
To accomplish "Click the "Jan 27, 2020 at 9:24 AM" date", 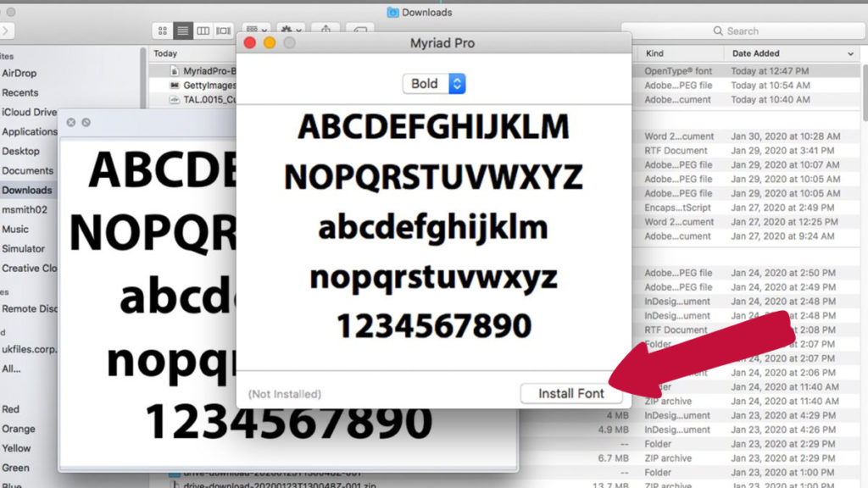I will pos(782,236).
